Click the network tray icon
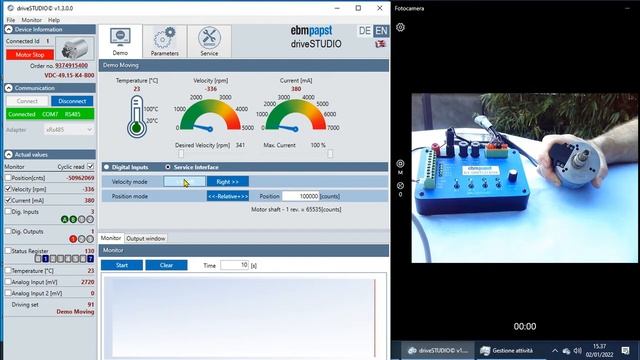This screenshot has width=640, height=360. [566, 351]
